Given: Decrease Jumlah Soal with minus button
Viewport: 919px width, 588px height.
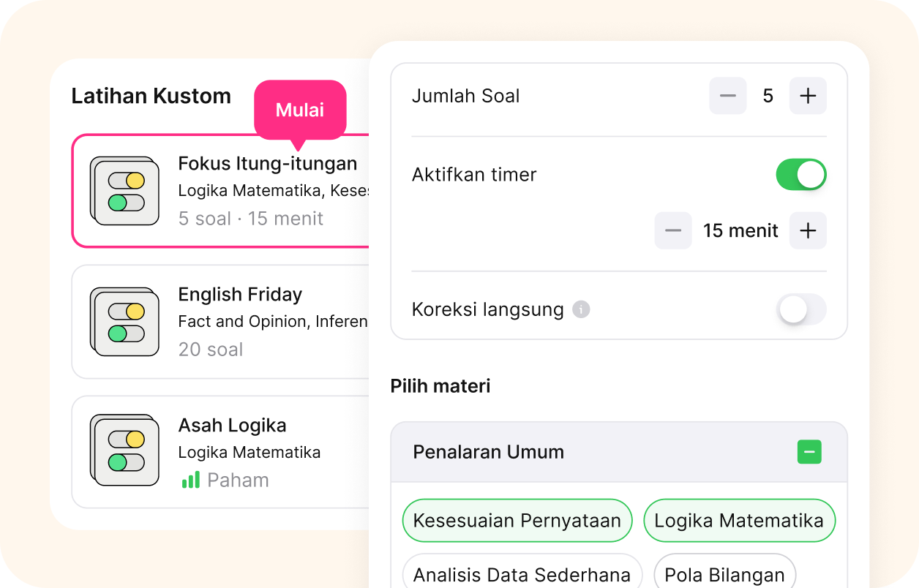Looking at the screenshot, I should [727, 96].
